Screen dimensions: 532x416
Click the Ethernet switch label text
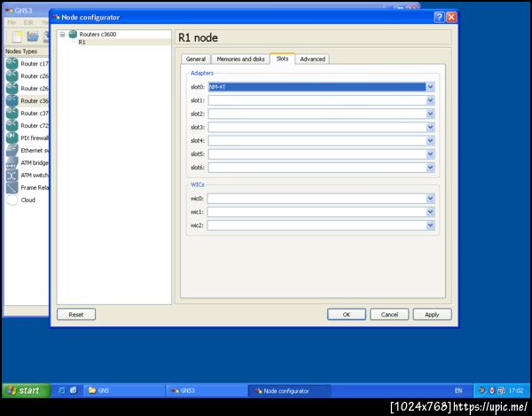pos(35,150)
